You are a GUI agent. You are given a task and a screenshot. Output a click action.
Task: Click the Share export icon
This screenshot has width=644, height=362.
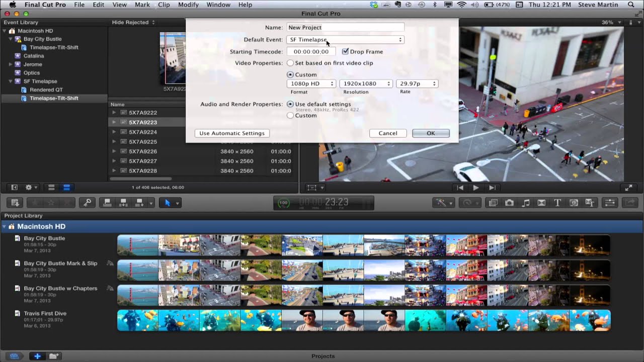click(629, 203)
